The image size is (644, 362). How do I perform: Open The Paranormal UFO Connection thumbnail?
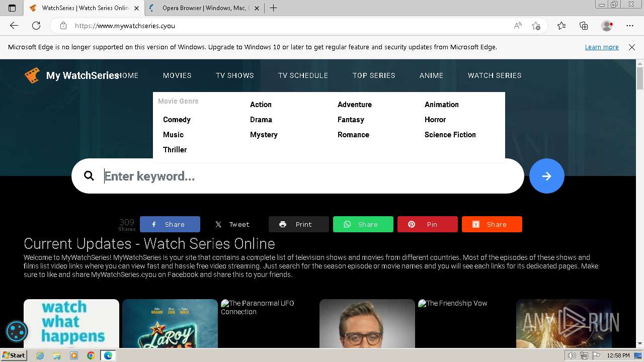point(269,323)
